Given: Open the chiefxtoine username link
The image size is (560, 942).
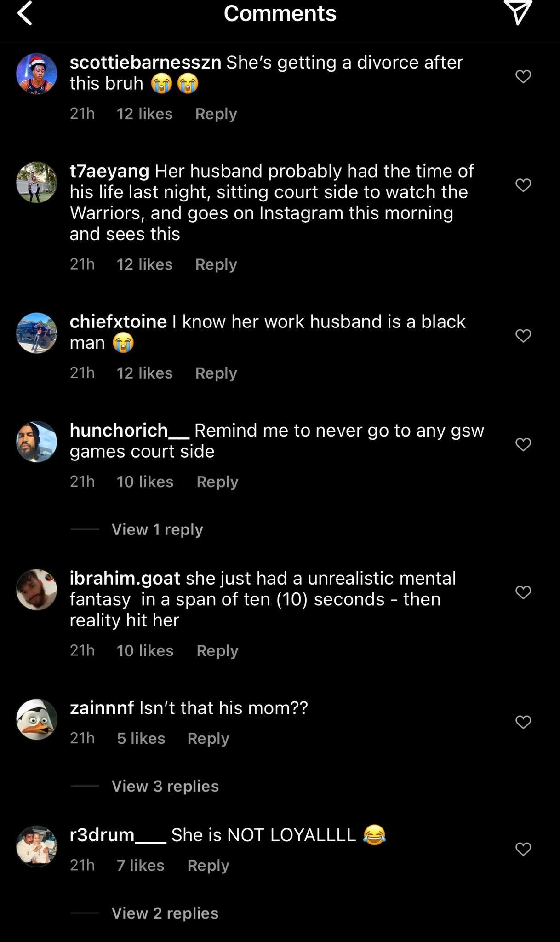Looking at the screenshot, I should [118, 322].
